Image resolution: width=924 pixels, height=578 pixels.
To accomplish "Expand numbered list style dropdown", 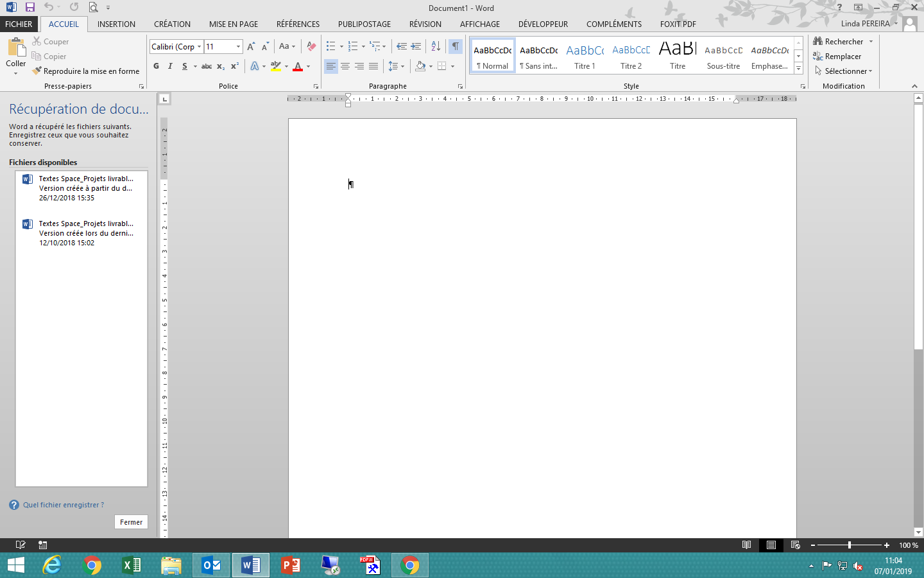I will (x=363, y=46).
